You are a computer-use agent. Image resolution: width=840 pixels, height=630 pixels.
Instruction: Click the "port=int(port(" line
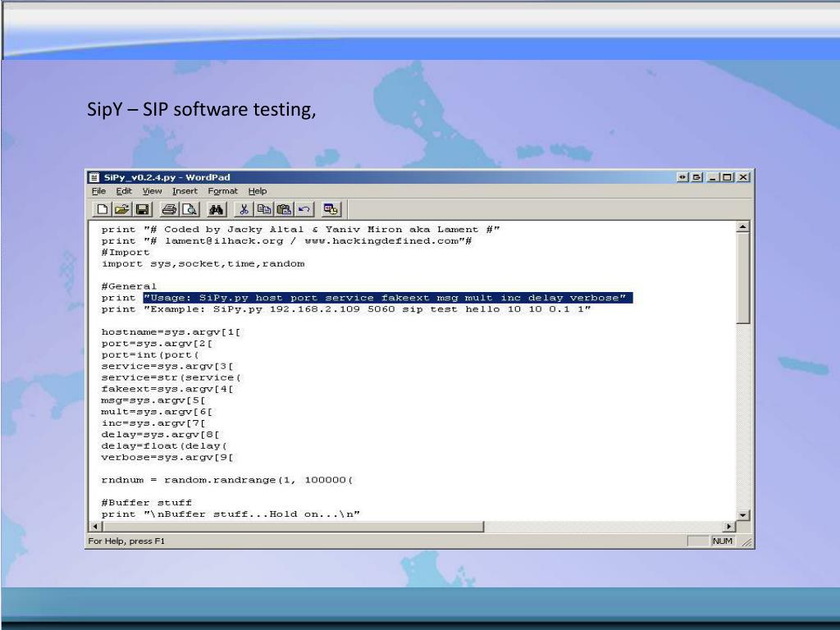(x=151, y=355)
